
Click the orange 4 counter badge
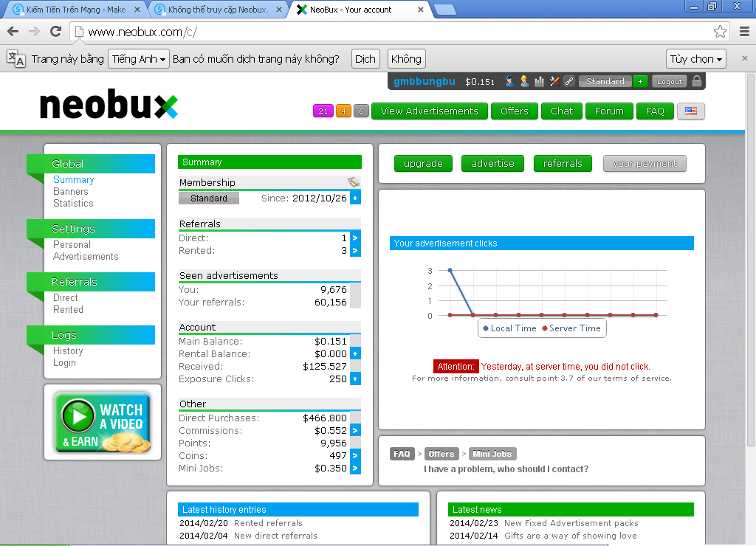(343, 111)
